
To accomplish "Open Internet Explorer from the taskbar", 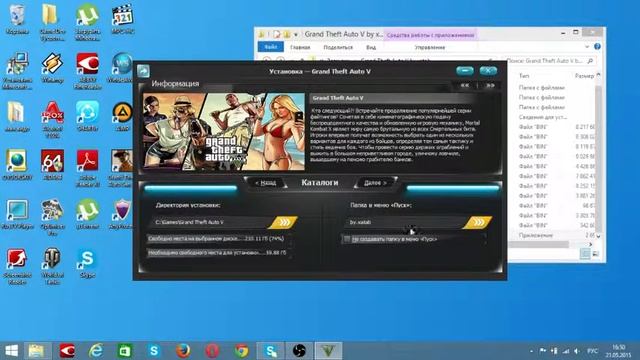I will (x=96, y=351).
